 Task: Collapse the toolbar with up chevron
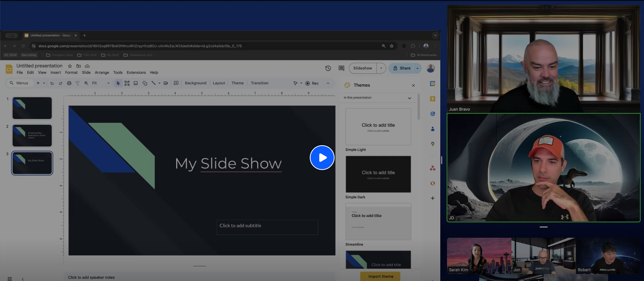pyautogui.click(x=328, y=83)
